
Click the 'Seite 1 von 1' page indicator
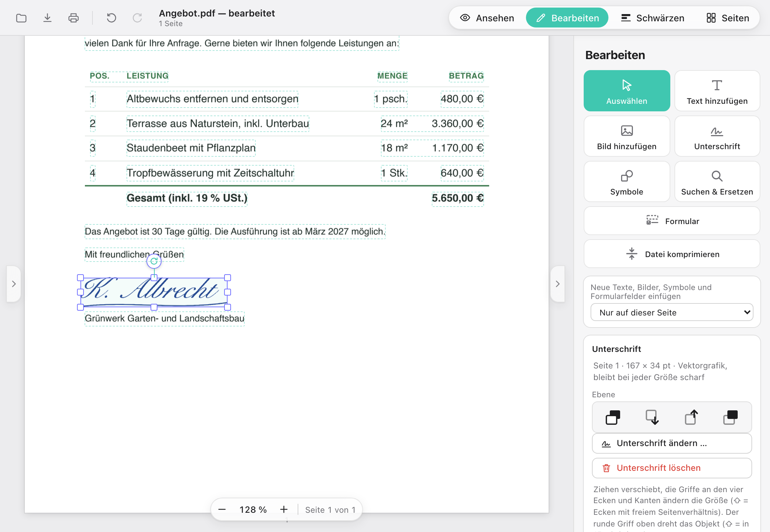tap(330, 510)
